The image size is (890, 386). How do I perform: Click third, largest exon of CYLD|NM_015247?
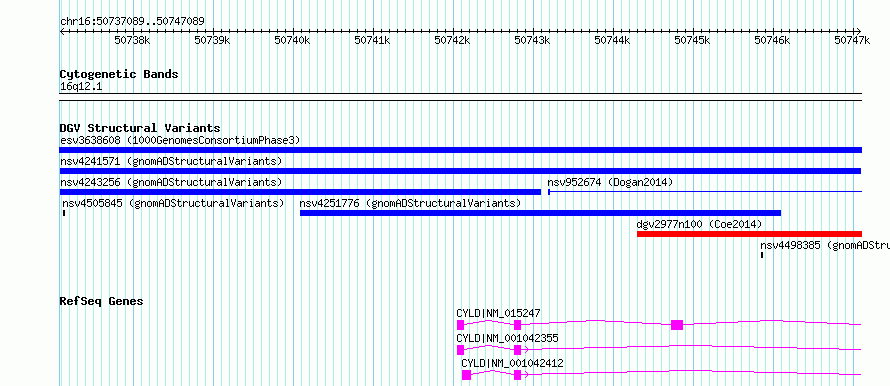click(x=677, y=325)
